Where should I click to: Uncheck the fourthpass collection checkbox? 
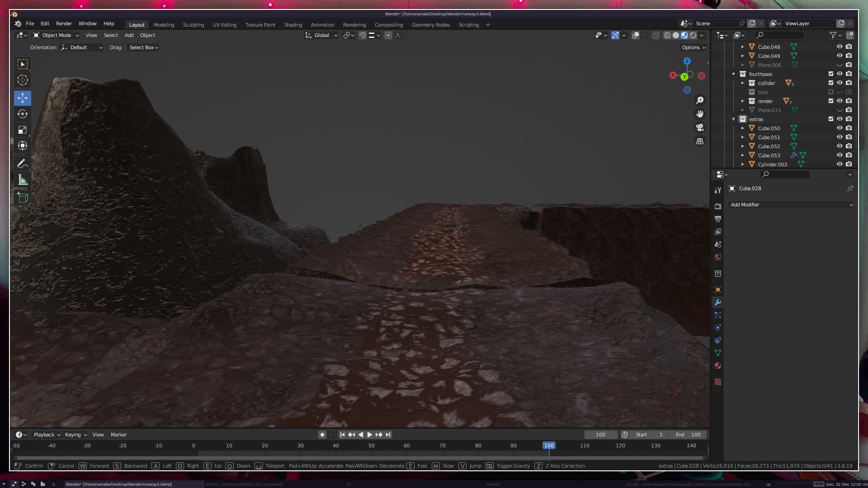pyautogui.click(x=831, y=74)
